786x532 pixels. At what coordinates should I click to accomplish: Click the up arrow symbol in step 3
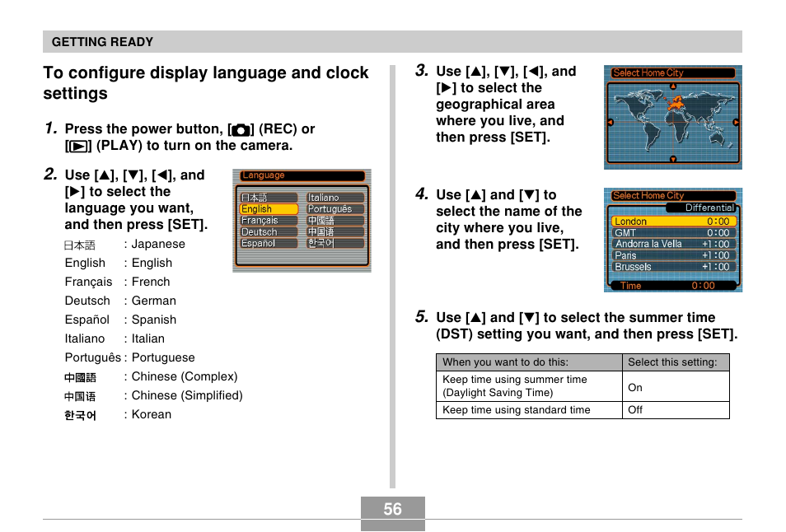click(477, 72)
